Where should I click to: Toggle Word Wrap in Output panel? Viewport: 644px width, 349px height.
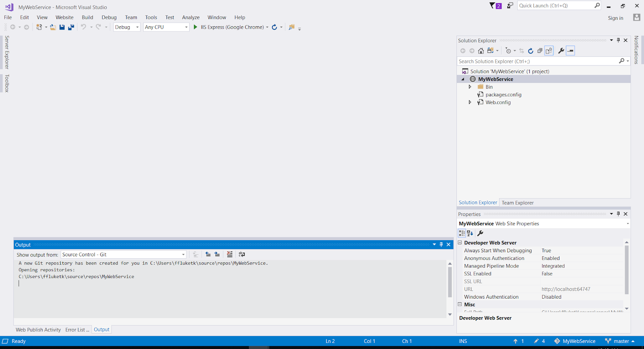[242, 254]
